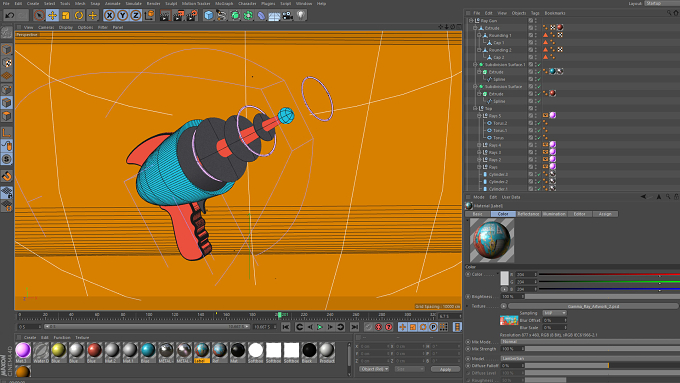
Task: Add a Camera object
Action: coord(287,16)
